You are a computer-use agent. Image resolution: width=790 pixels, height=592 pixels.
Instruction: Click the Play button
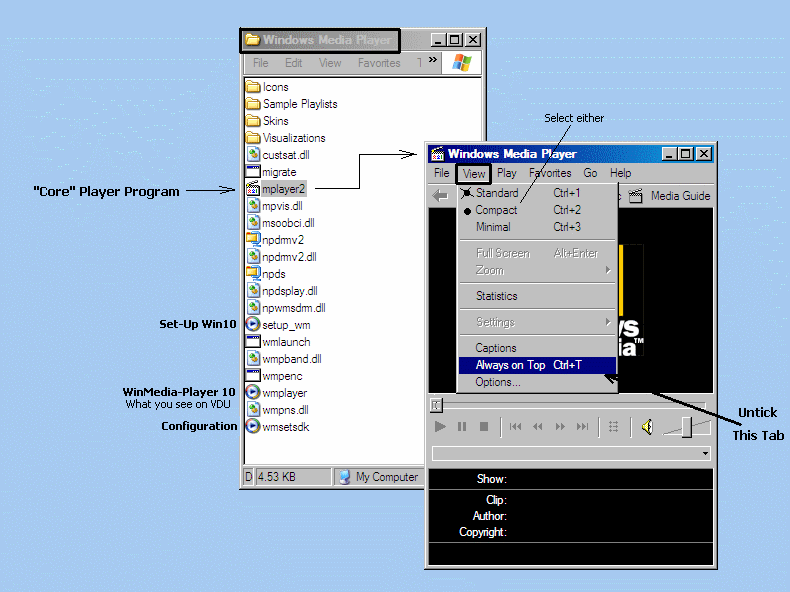pos(440,427)
